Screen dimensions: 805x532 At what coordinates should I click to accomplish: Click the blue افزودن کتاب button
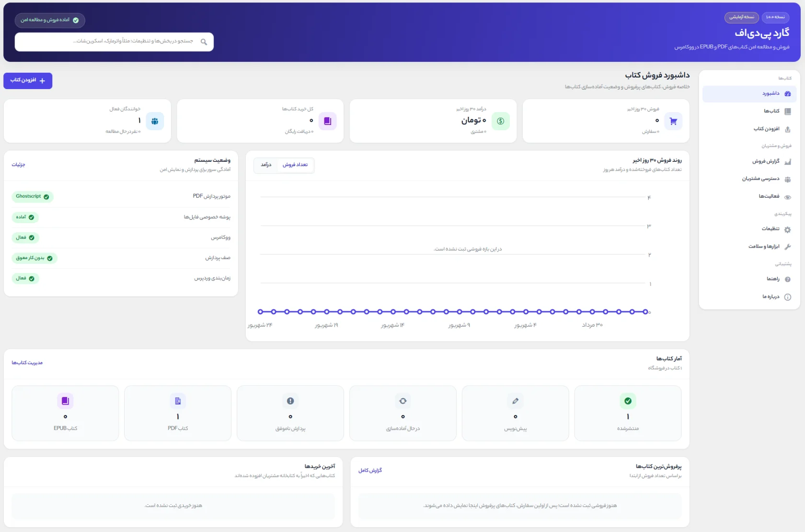click(x=28, y=80)
